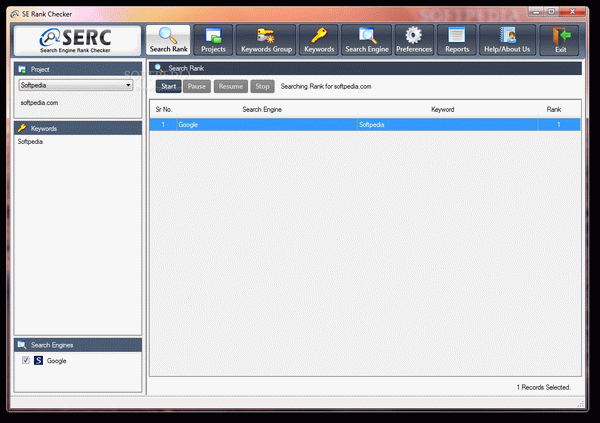Open Help/About Us
The image size is (600, 423).
507,40
